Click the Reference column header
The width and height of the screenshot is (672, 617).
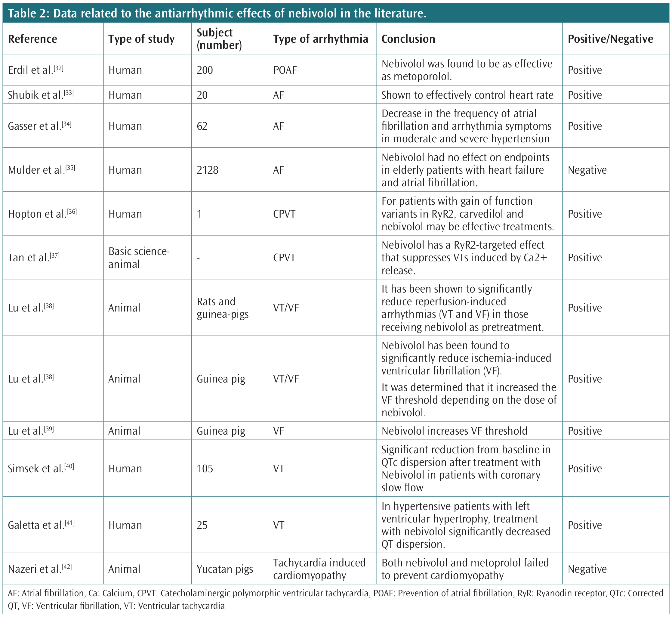coord(32,39)
